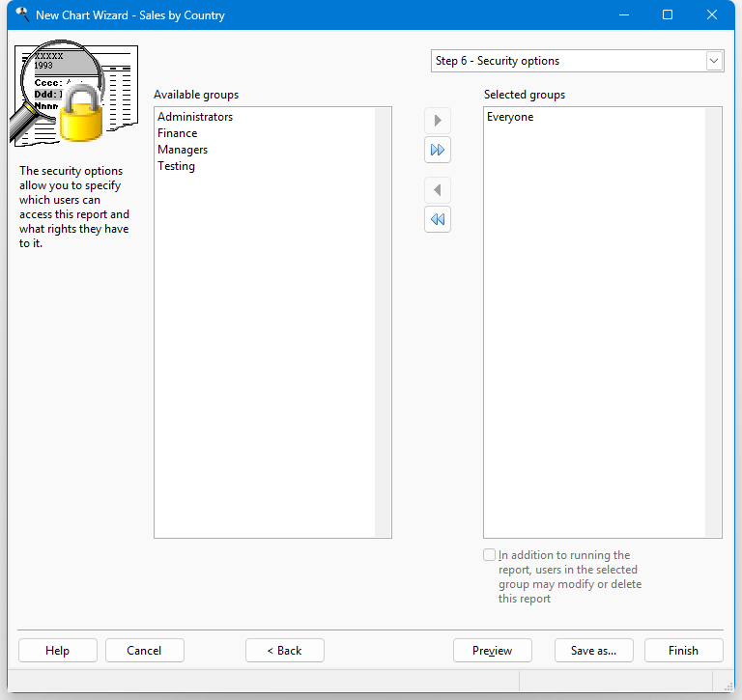
Task: Click the padlock security illustration
Action: (81, 115)
